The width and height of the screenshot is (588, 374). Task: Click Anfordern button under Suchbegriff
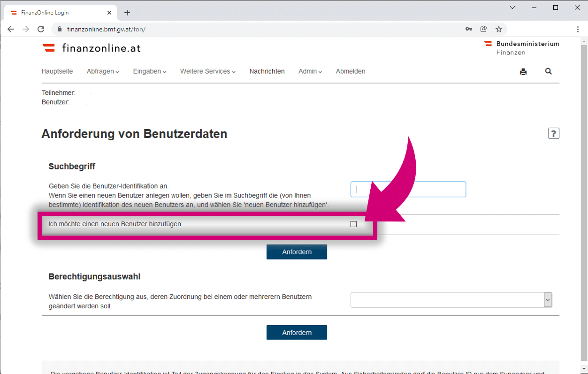tap(297, 252)
